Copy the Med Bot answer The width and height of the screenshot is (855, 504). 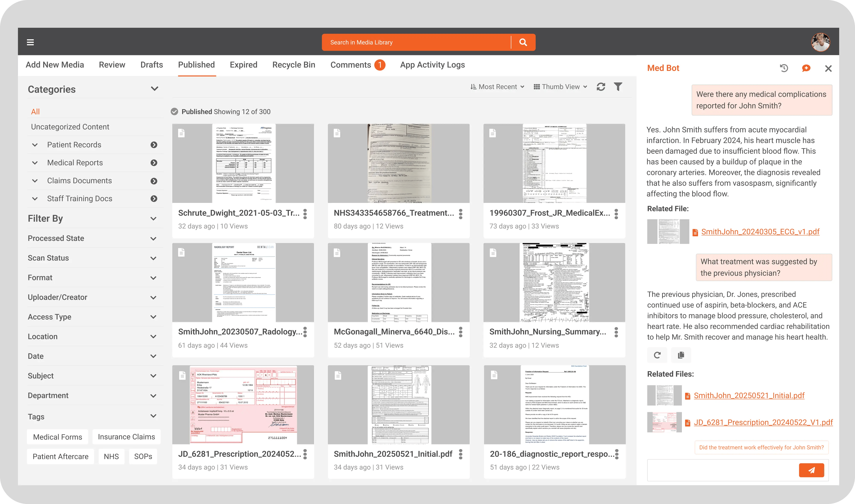pyautogui.click(x=681, y=355)
